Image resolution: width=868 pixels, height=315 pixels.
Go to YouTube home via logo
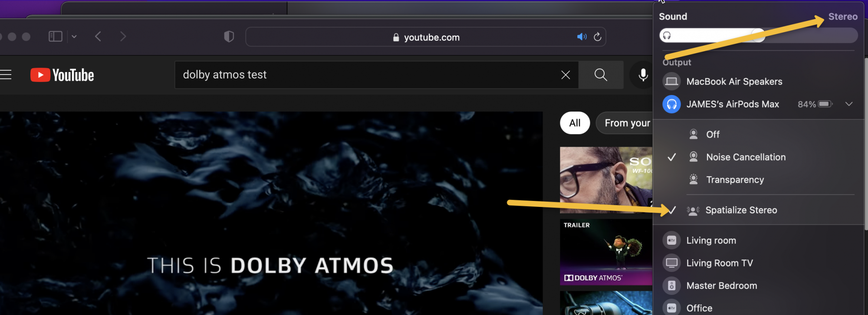pyautogui.click(x=62, y=75)
